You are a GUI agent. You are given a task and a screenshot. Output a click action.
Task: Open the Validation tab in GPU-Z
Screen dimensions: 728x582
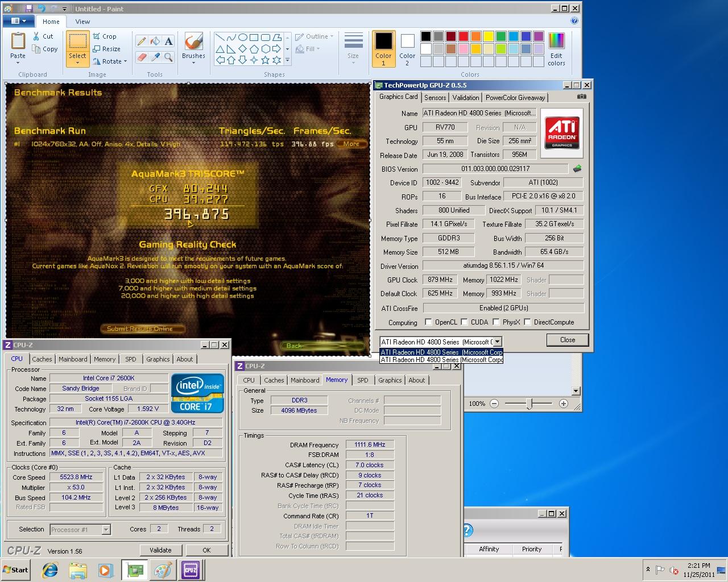click(466, 97)
